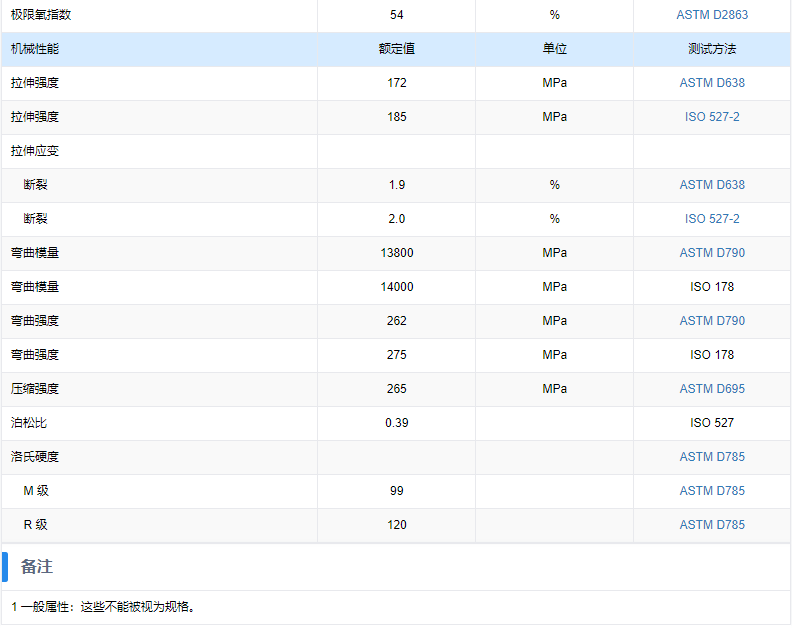The image size is (792, 634).
Task: Open the ASTM D695 link for 压缩强度
Action: 712,389
